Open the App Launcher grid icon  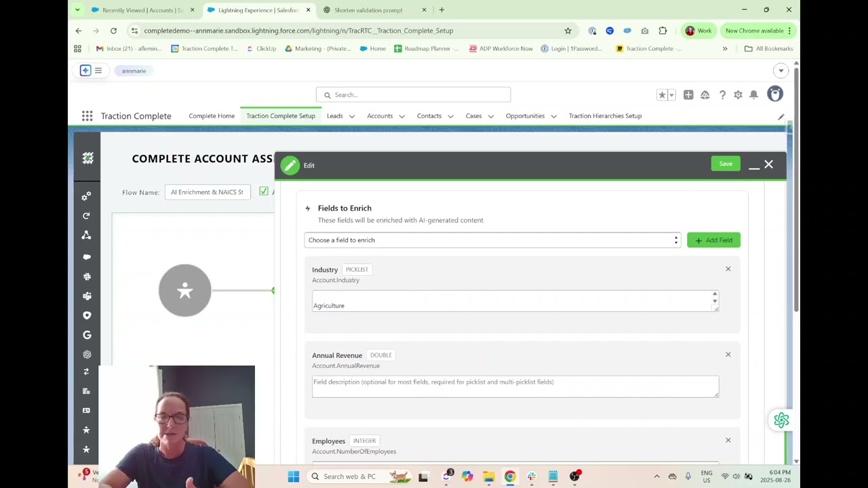87,116
